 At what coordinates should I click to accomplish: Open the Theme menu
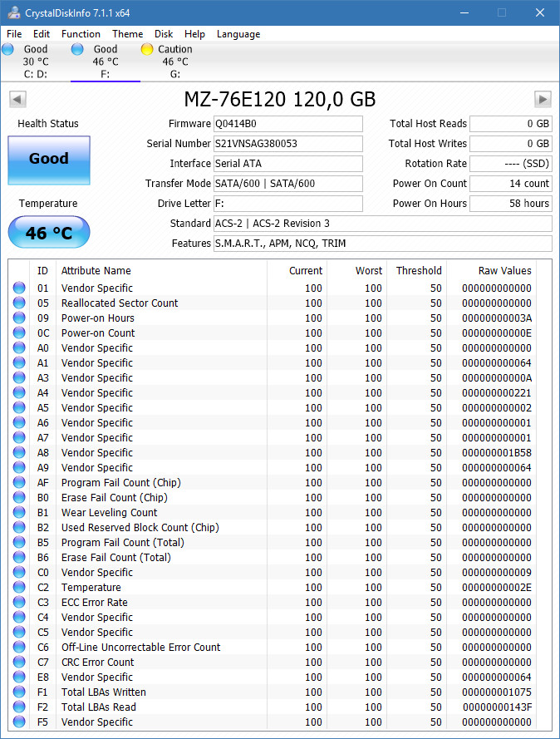tap(128, 34)
